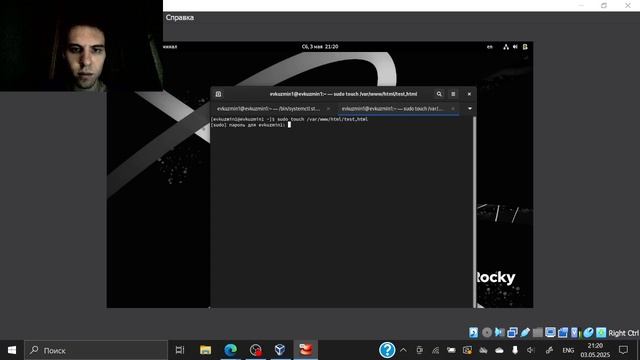This screenshot has width=640, height=360.
Task: Click the blue question mark help icon
Action: pyautogui.click(x=387, y=350)
